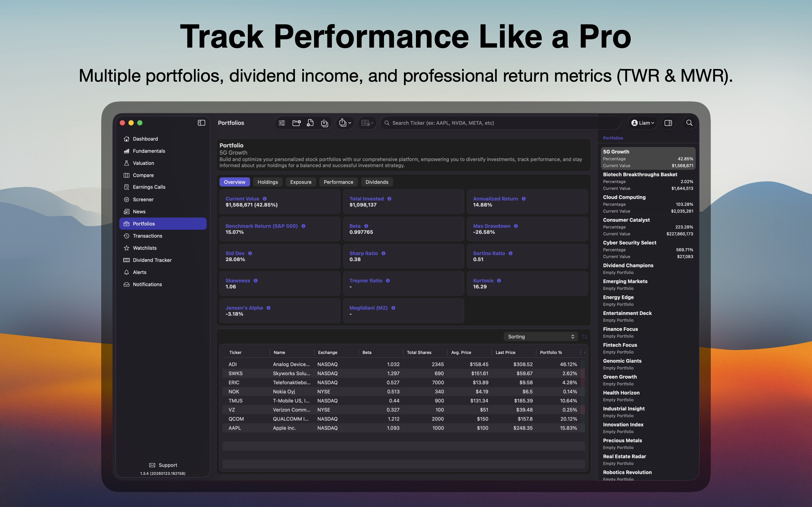
Task: Click the sort direction arrows icon
Action: click(x=584, y=337)
